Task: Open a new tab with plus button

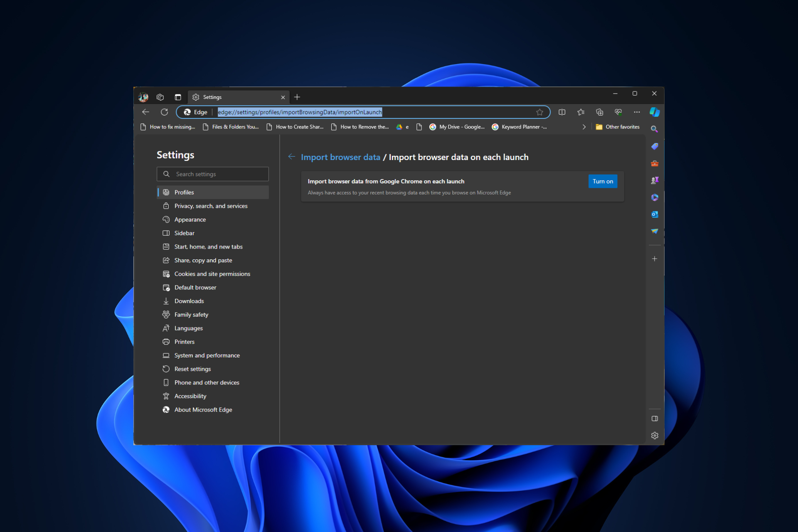Action: [x=297, y=97]
